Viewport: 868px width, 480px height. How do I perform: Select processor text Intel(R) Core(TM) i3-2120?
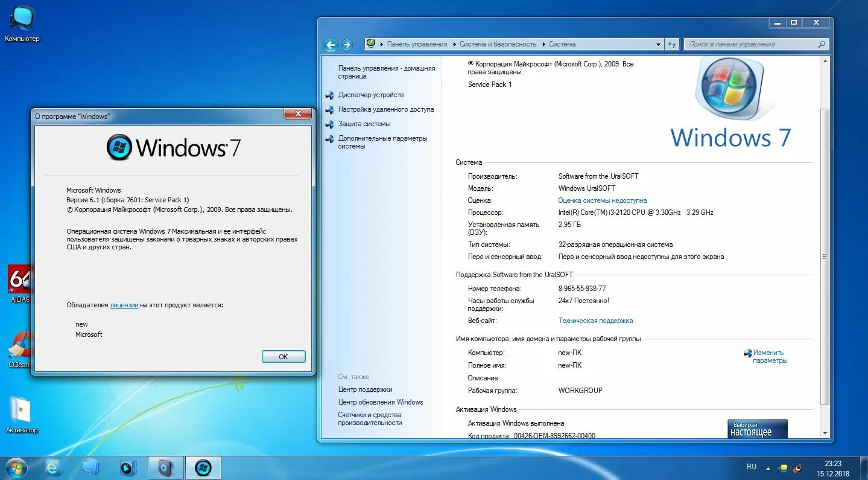pos(636,213)
